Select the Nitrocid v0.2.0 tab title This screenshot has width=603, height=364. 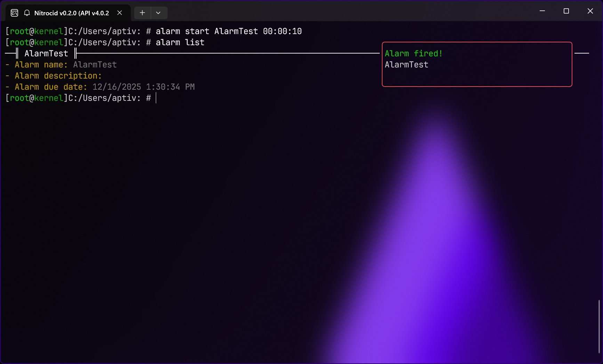click(x=71, y=13)
